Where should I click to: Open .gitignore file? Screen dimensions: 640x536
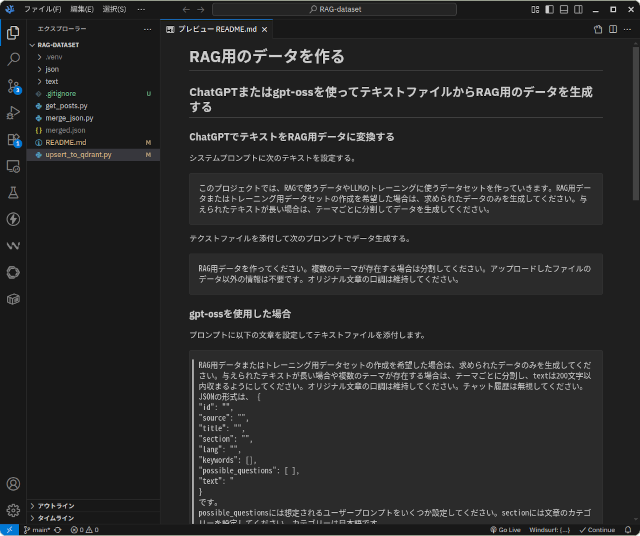tap(93, 94)
